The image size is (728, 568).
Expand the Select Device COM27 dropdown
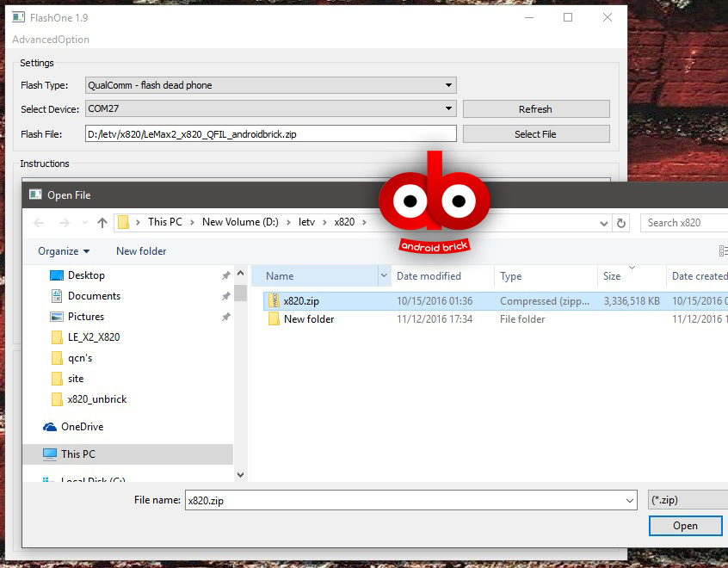point(448,108)
